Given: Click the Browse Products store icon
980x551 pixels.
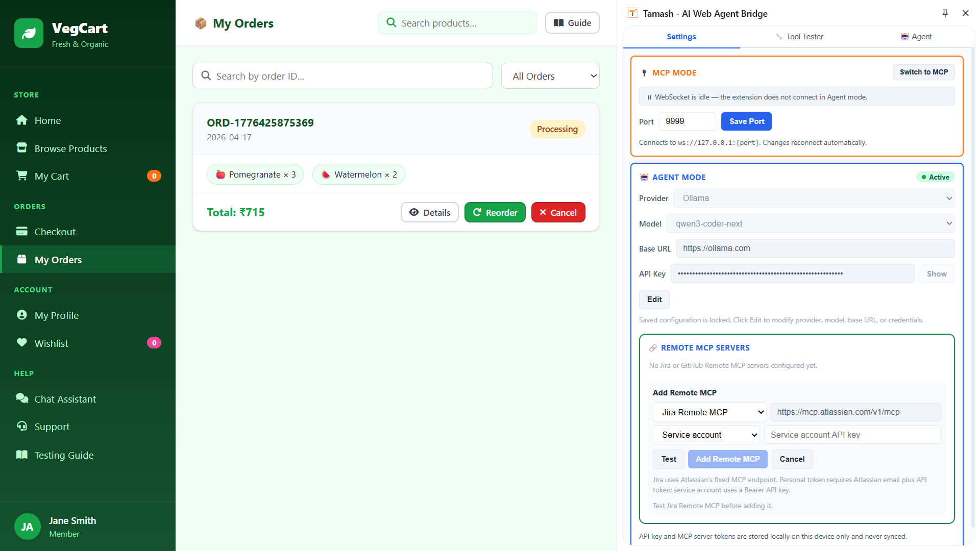Looking at the screenshot, I should [21, 148].
